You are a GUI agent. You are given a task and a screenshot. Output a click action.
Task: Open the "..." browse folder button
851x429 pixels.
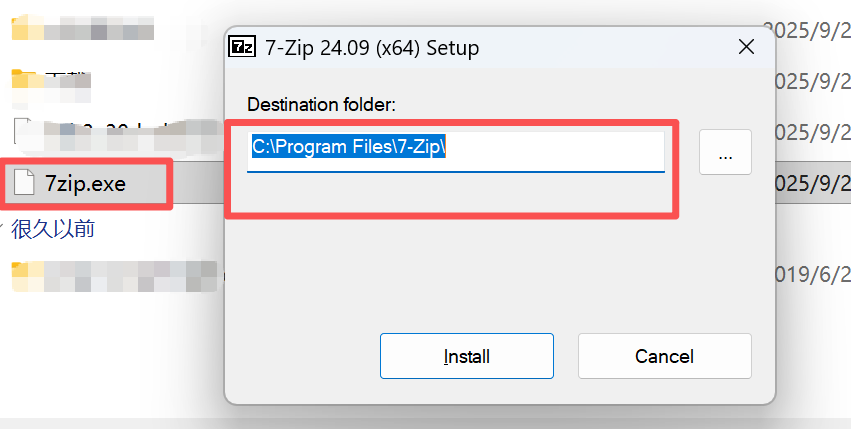click(x=725, y=152)
